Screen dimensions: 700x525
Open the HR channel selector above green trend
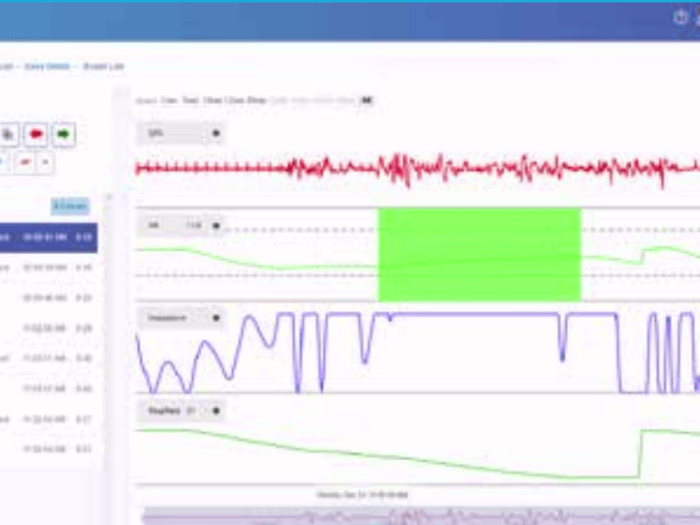[x=180, y=225]
